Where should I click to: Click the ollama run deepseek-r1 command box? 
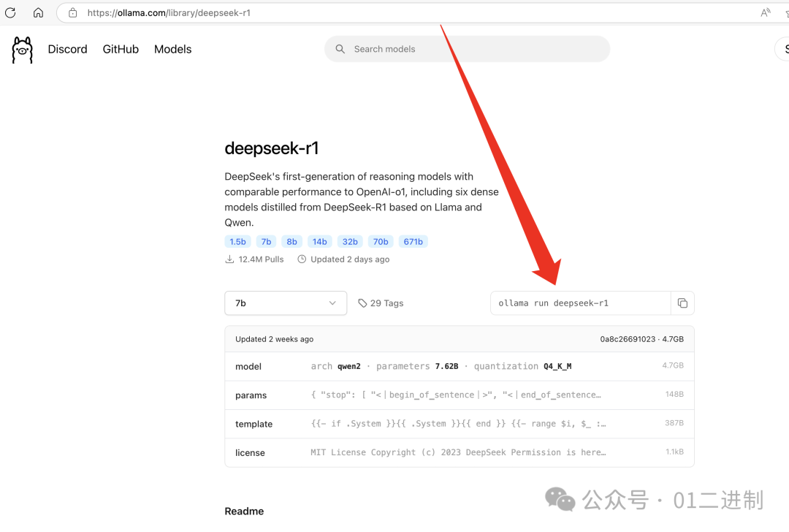pyautogui.click(x=581, y=303)
